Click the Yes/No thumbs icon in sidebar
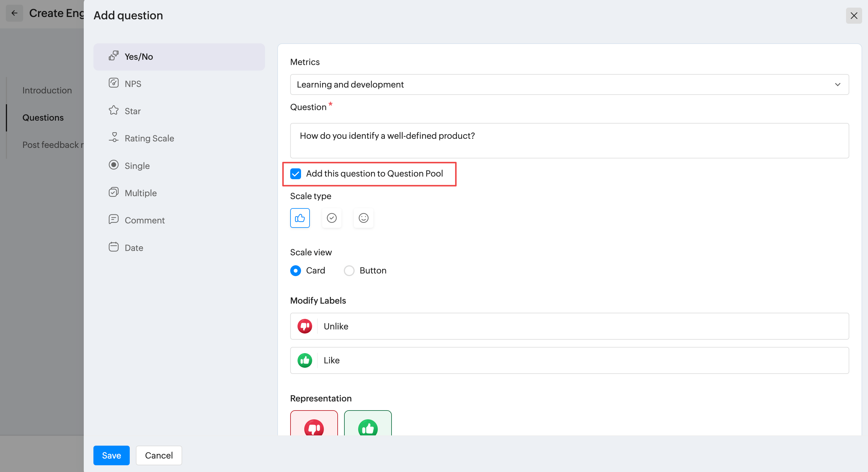Viewport: 868px width, 472px height. coord(114,56)
